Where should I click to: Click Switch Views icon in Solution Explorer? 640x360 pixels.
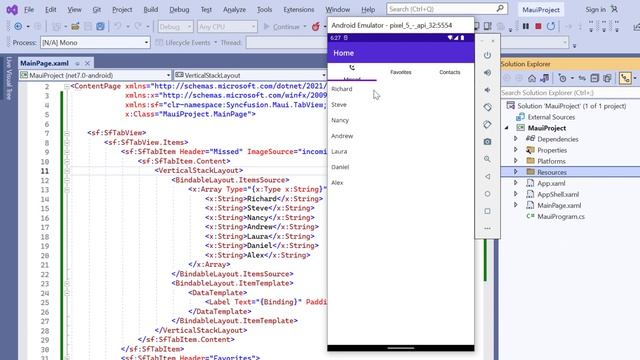click(544, 78)
